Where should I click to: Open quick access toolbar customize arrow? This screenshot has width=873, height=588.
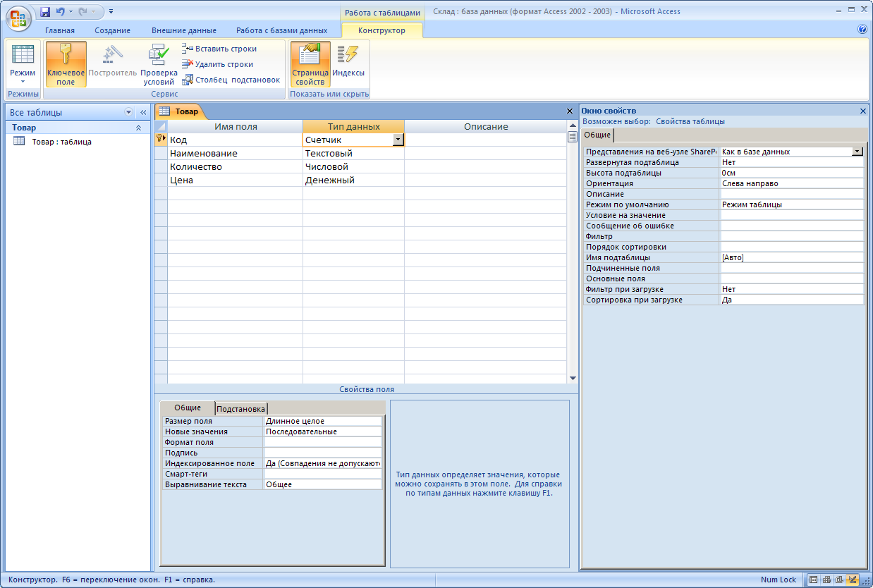click(x=111, y=11)
